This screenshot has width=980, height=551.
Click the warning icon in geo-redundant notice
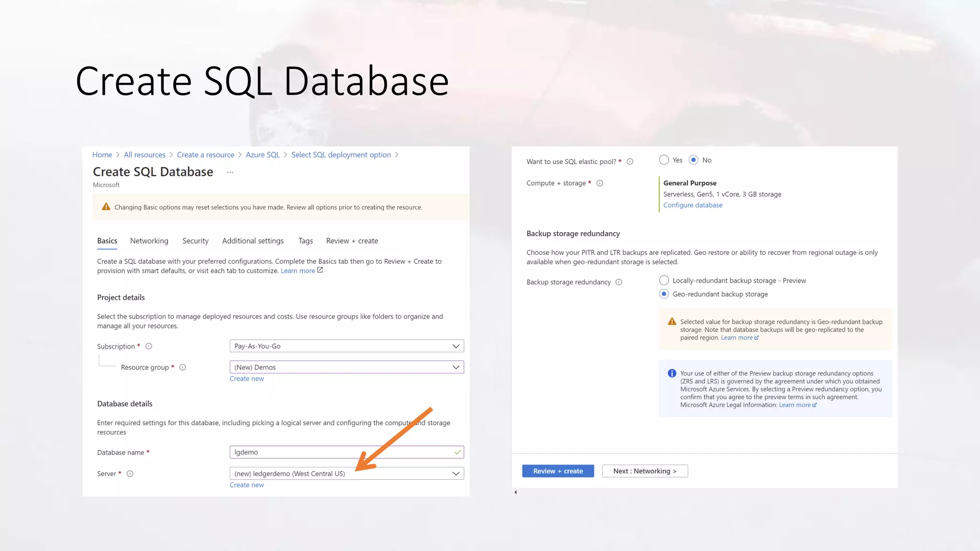(x=672, y=321)
